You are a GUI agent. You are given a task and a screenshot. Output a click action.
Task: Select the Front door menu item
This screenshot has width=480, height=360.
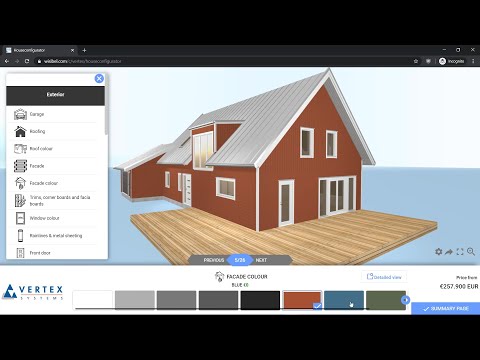click(52, 253)
